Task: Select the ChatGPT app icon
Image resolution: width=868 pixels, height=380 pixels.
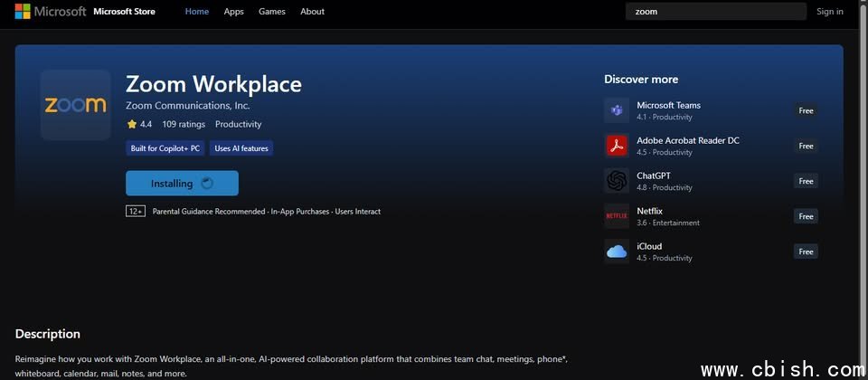Action: click(x=617, y=181)
